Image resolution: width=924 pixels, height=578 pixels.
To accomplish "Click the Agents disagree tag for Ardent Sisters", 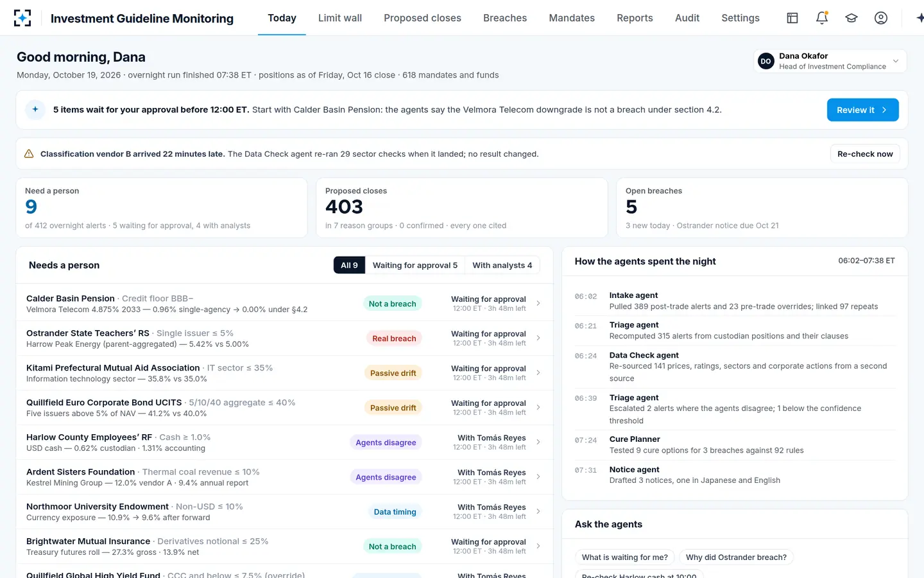I will (386, 477).
